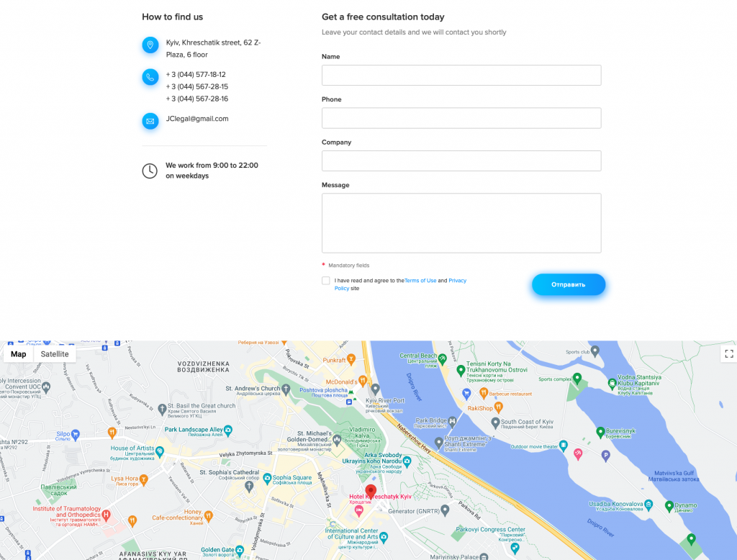Click the blue email envelope icon
This screenshot has width=737, height=560.
(x=150, y=122)
